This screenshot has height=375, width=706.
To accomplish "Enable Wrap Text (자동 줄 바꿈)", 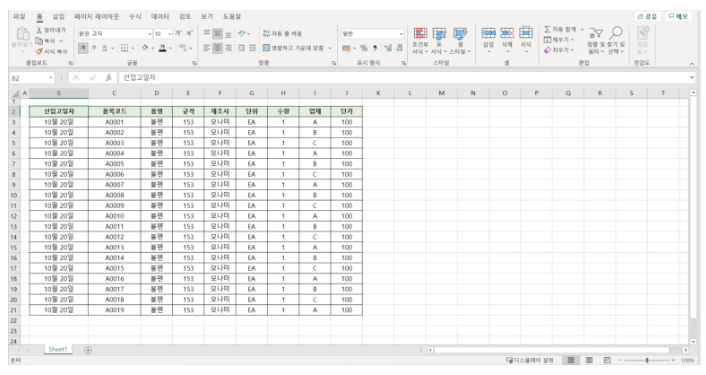I will click(x=282, y=34).
